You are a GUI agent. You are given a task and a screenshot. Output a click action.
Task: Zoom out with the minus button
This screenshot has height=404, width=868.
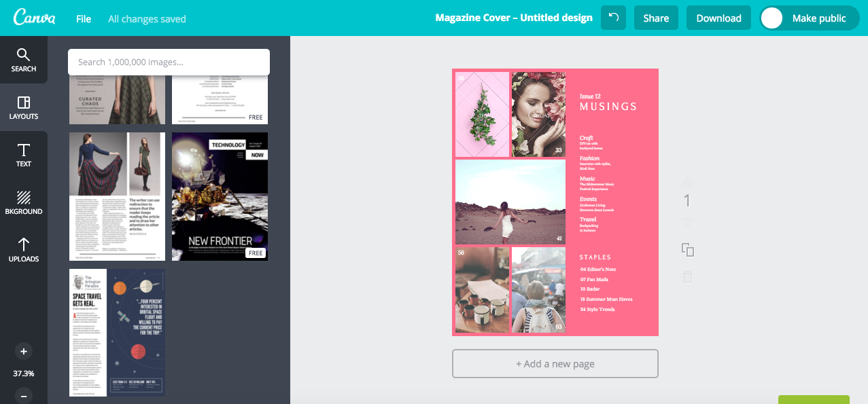[24, 396]
